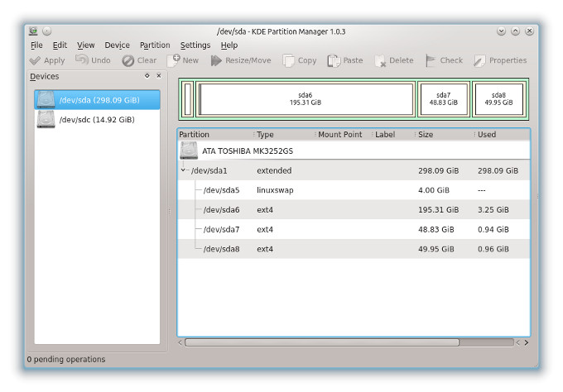
Task: Click ATA TOSHIBA MK3252GS device name
Action: pyautogui.click(x=248, y=151)
